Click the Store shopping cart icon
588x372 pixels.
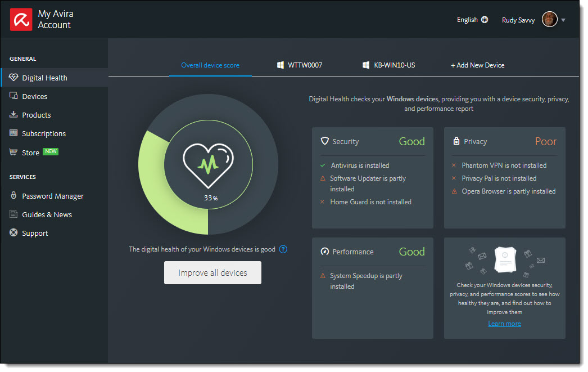(x=13, y=152)
